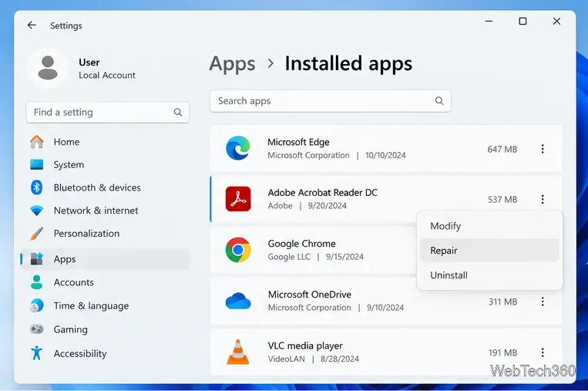Click the Home icon in sidebar
The height and width of the screenshot is (391, 588).
(x=37, y=142)
